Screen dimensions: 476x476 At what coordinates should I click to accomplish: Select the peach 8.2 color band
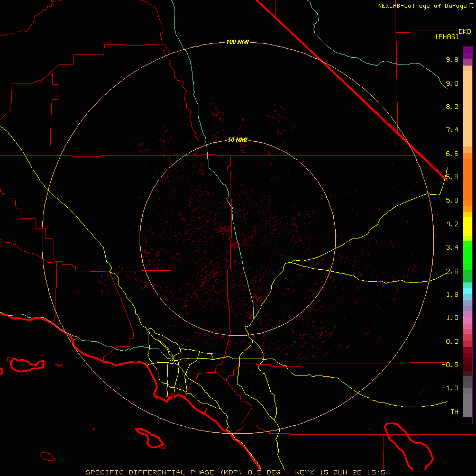467,108
